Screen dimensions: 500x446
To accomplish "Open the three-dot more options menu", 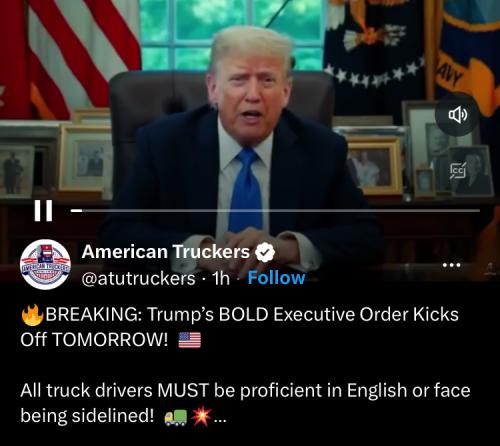I will point(452,265).
